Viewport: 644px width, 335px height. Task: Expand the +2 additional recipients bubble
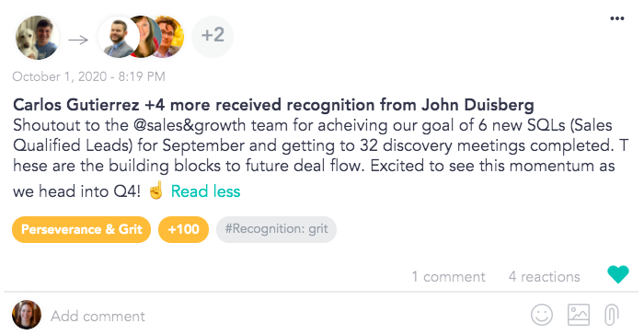click(x=213, y=36)
